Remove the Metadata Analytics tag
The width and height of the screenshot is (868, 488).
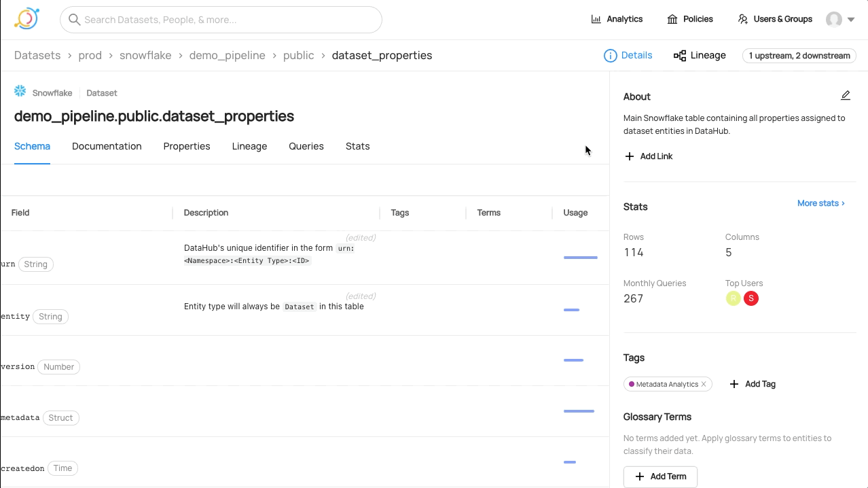pyautogui.click(x=704, y=385)
